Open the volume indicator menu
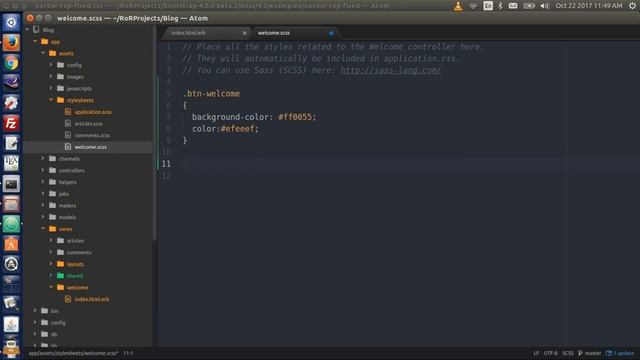Image resolution: width=640 pixels, height=360 pixels. click(544, 6)
